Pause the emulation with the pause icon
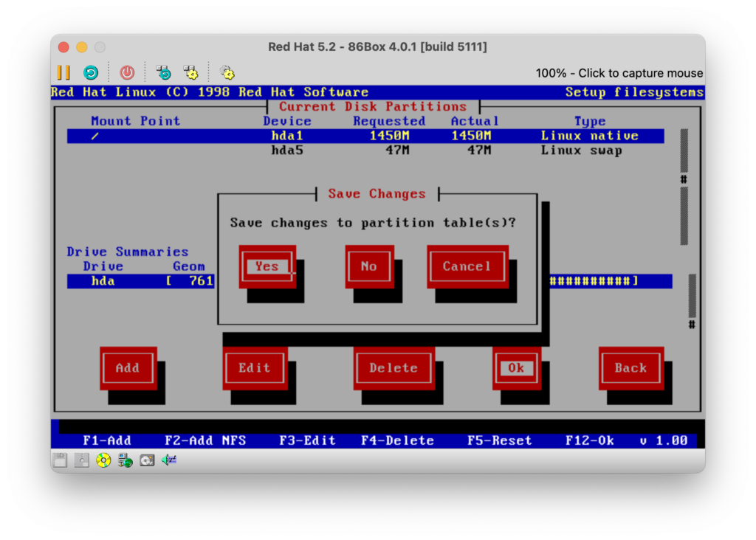 click(x=63, y=73)
